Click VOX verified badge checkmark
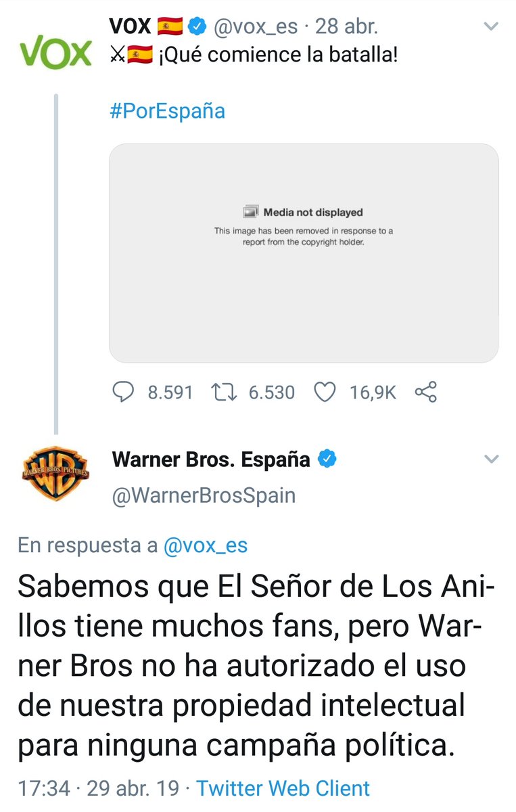Image resolution: width=516 pixels, height=812 pixels. click(197, 28)
